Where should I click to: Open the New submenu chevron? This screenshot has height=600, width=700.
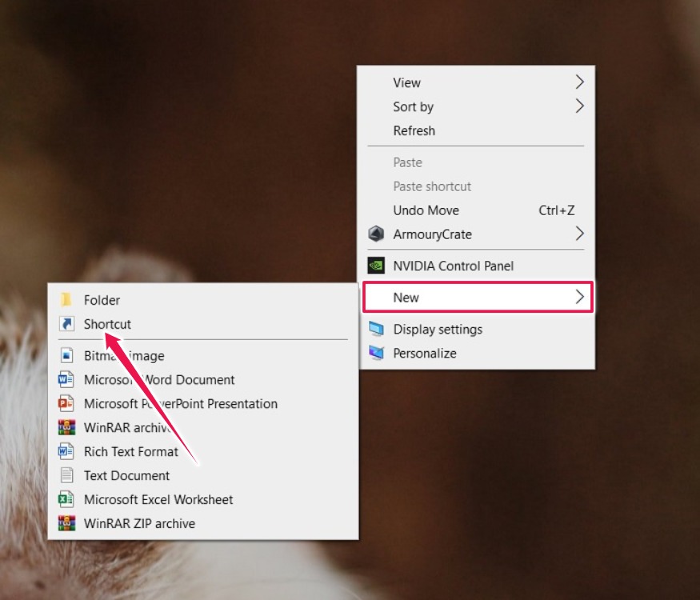[580, 297]
